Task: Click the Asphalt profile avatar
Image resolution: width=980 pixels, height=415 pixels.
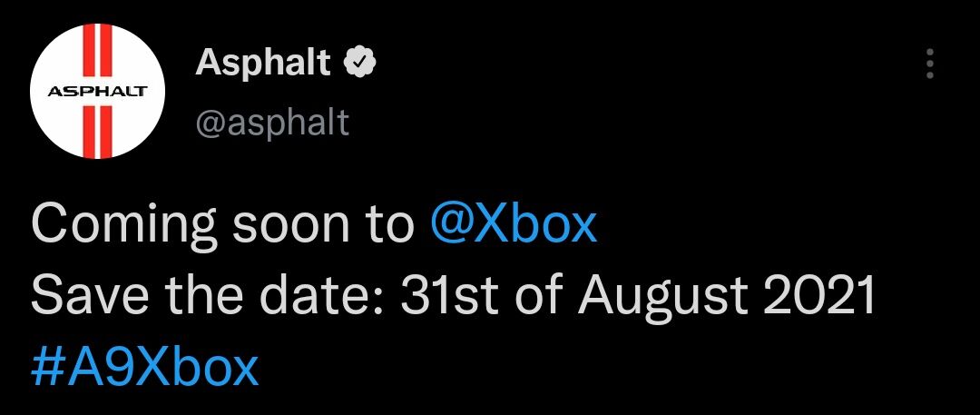Action: click(x=98, y=93)
